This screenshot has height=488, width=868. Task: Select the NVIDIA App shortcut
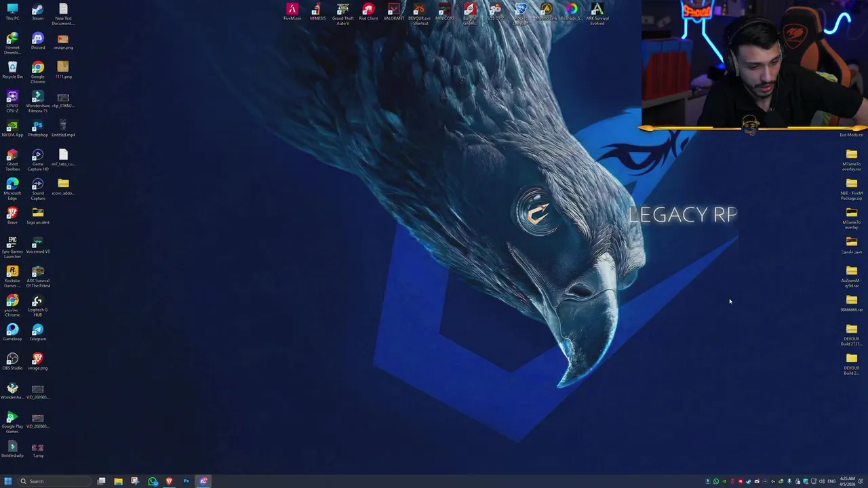12,129
